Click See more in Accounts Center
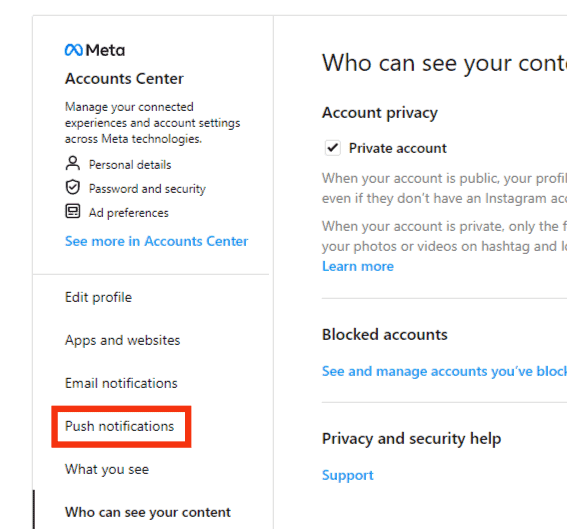Screen dimensions: 567x529 coord(157,241)
